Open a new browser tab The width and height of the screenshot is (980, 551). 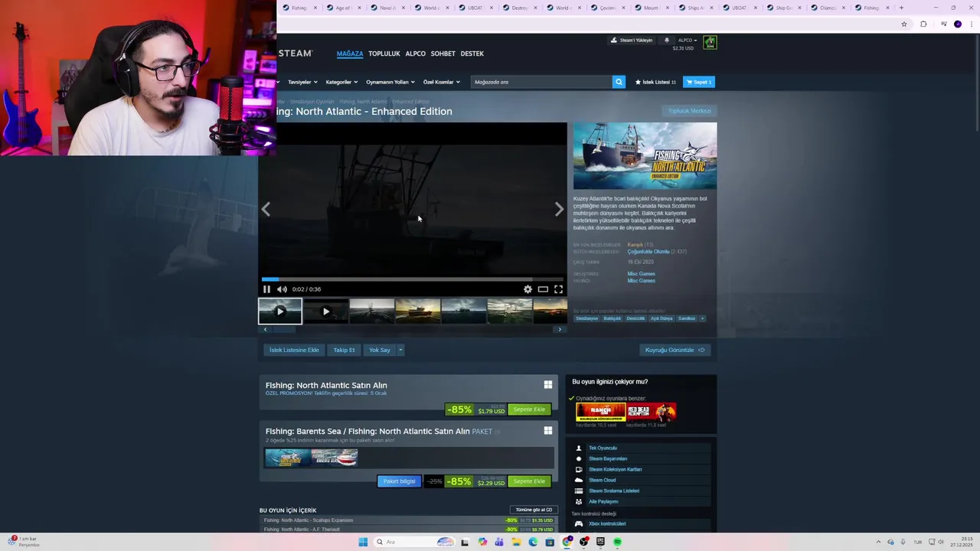pos(901,8)
